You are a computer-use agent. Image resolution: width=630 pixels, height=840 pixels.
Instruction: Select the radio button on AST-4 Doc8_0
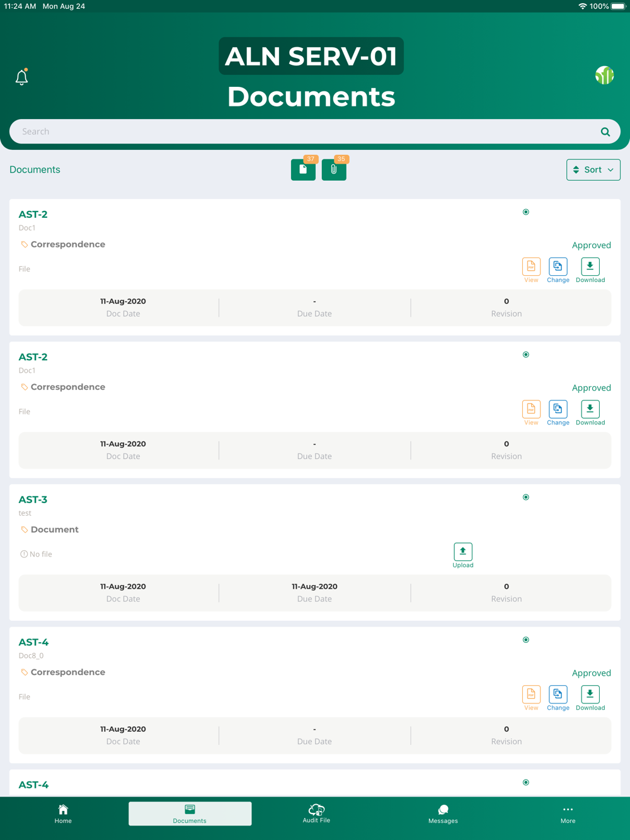point(526,640)
